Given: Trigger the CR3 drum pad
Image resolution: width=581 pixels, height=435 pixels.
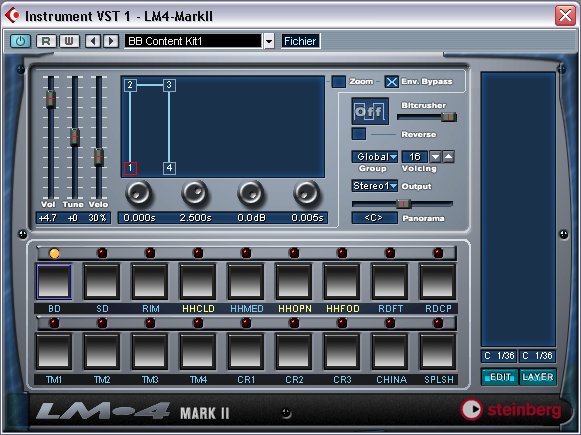Looking at the screenshot, I should (342, 351).
